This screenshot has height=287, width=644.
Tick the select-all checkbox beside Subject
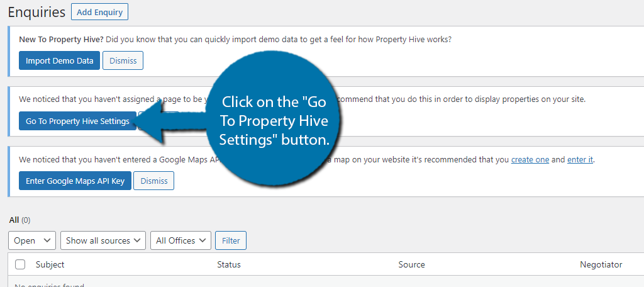20,264
